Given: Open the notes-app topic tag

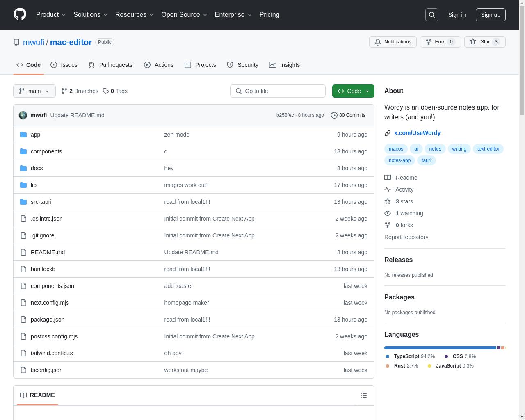Looking at the screenshot, I should click(399, 160).
